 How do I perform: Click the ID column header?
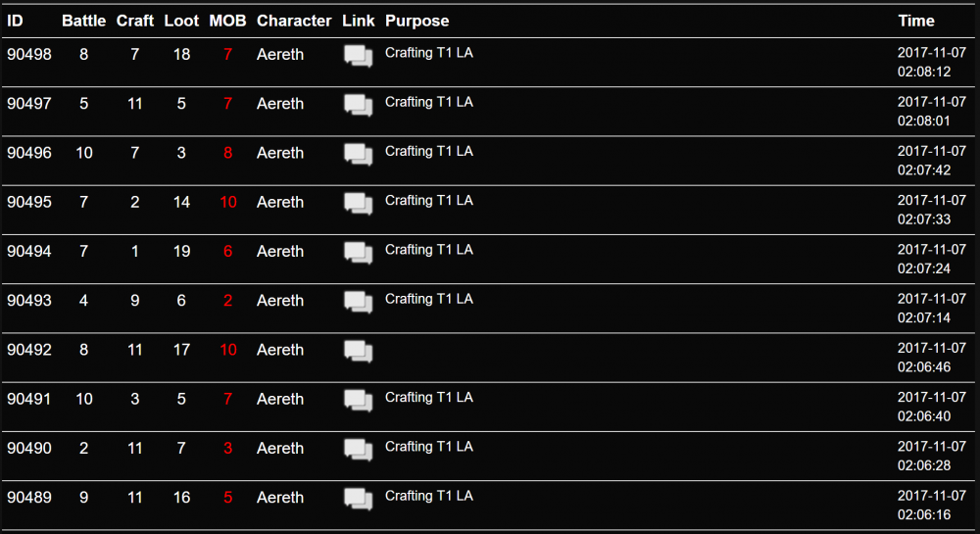tap(15, 21)
